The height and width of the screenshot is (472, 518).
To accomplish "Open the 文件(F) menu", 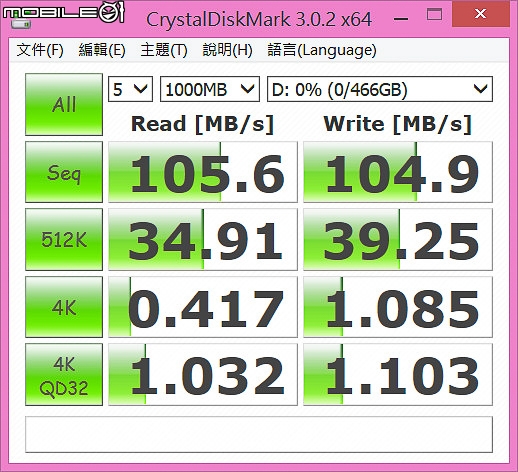I will pyautogui.click(x=40, y=50).
